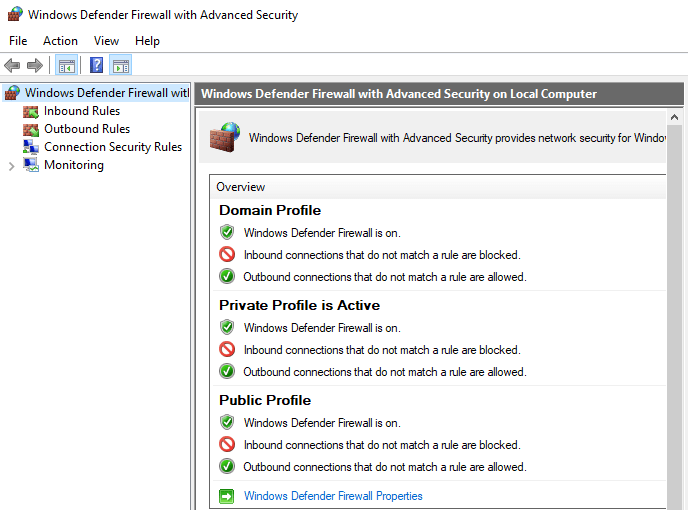Select Connection Security Rules in the tree

click(x=113, y=147)
